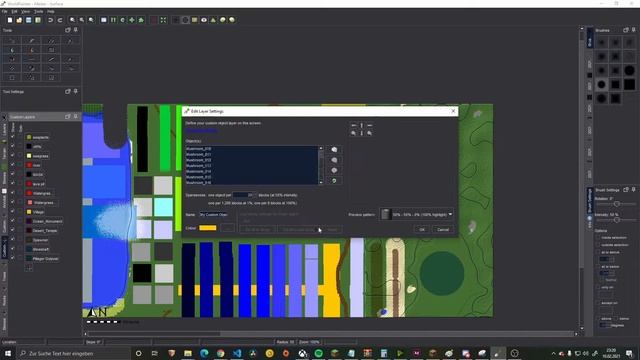The height and width of the screenshot is (360, 640).
Task: Click preview zoom-in magnifier in dialog
Action: pyautogui.click(x=353, y=133)
